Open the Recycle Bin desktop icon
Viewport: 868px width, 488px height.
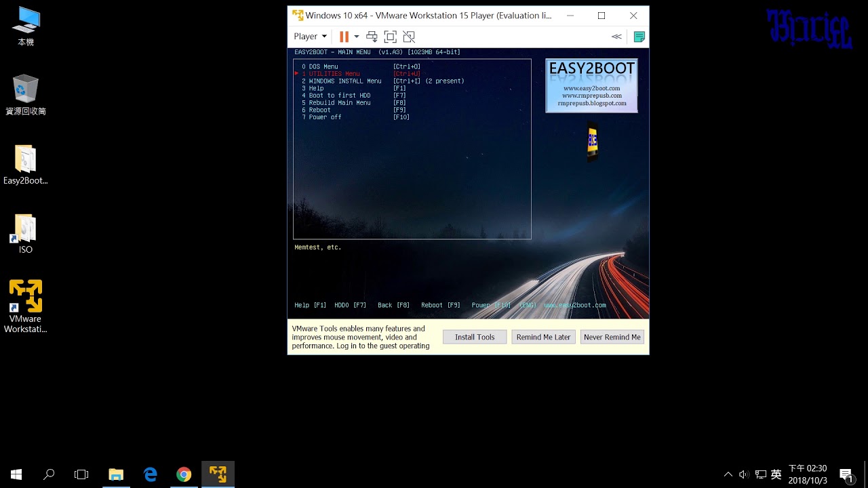tap(26, 96)
